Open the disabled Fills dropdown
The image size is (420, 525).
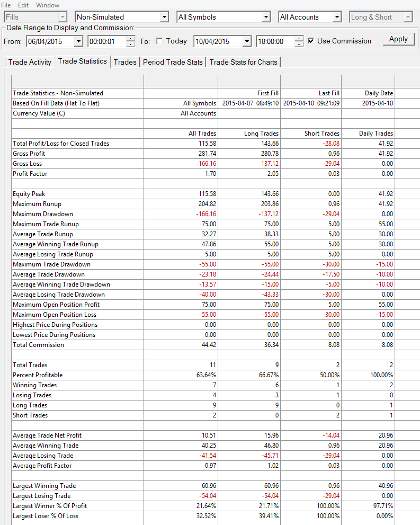(62, 17)
